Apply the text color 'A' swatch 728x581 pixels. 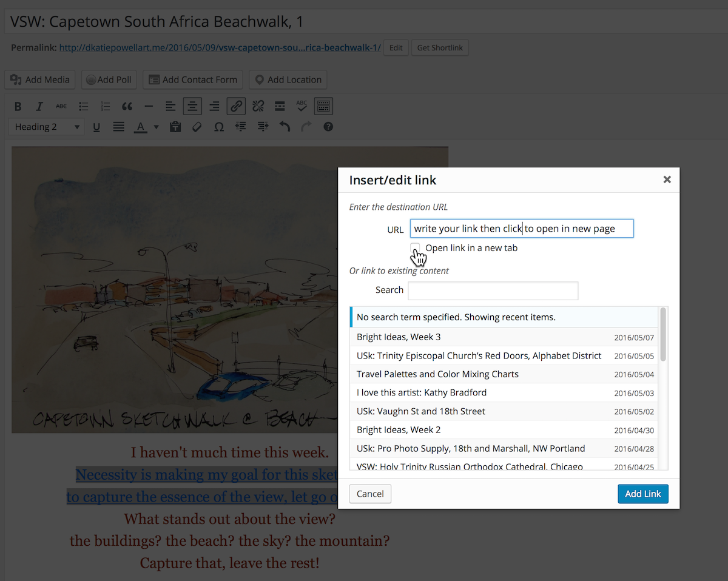(x=140, y=127)
